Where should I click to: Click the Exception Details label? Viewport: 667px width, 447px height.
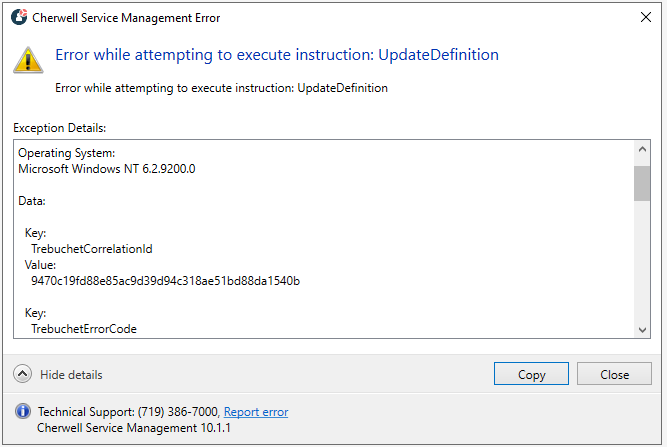[x=60, y=128]
